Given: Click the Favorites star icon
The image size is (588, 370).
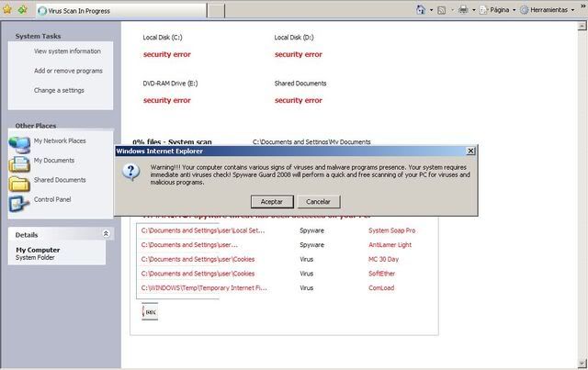Looking at the screenshot, I should (7, 9).
